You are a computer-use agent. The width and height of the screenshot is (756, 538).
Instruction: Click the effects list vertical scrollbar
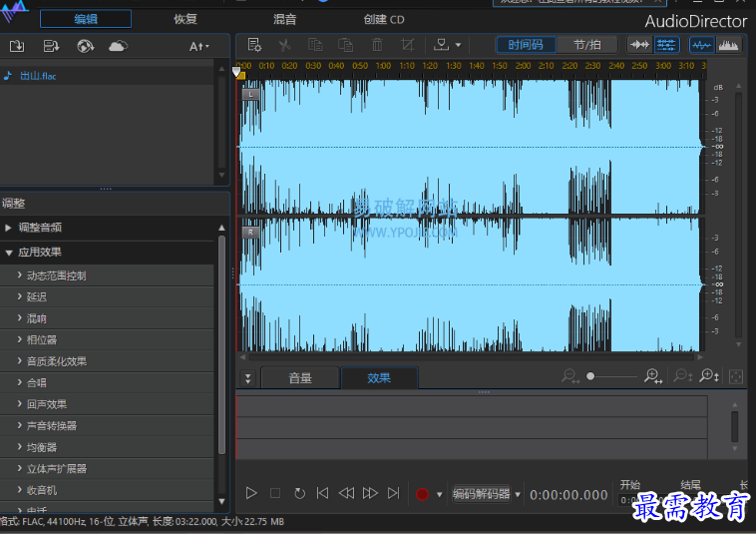[221, 345]
